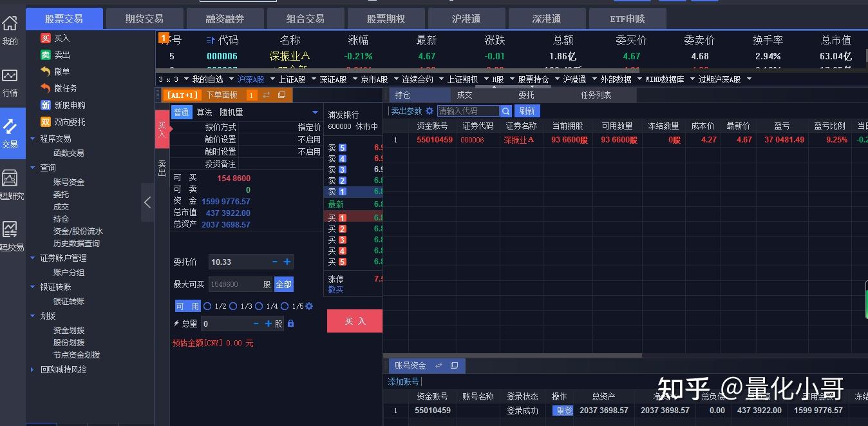The image size is (868, 426).
Task: Enable the 可用 funds option
Action: point(187,306)
